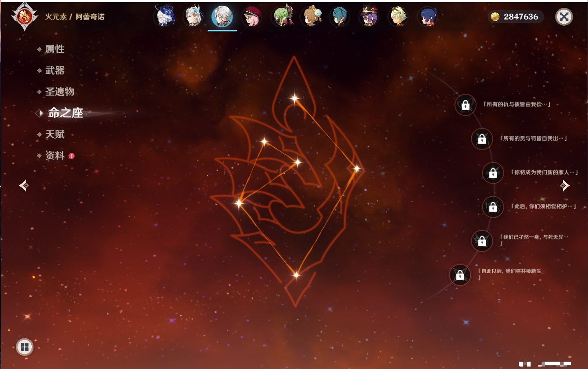Pick the purple-haired character in the officer hat

click(x=369, y=16)
